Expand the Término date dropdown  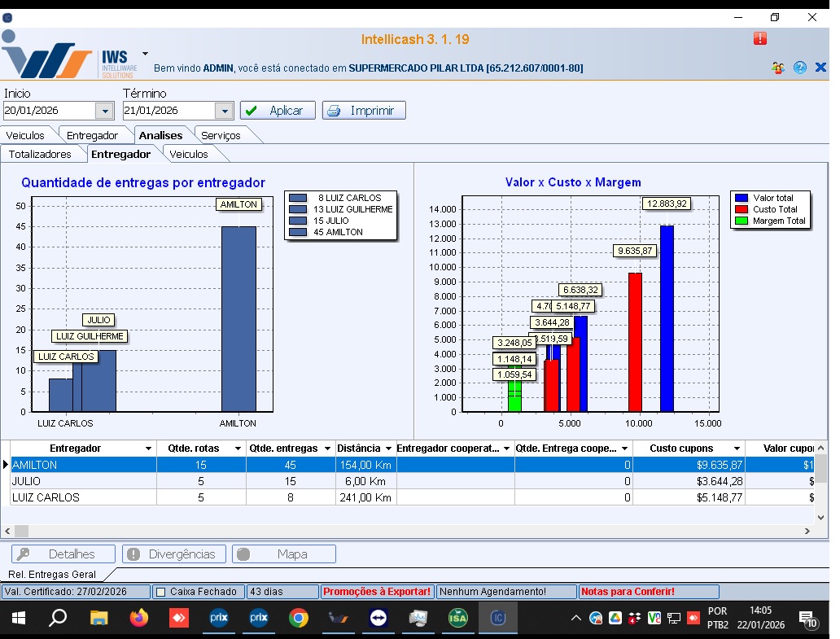(x=224, y=111)
